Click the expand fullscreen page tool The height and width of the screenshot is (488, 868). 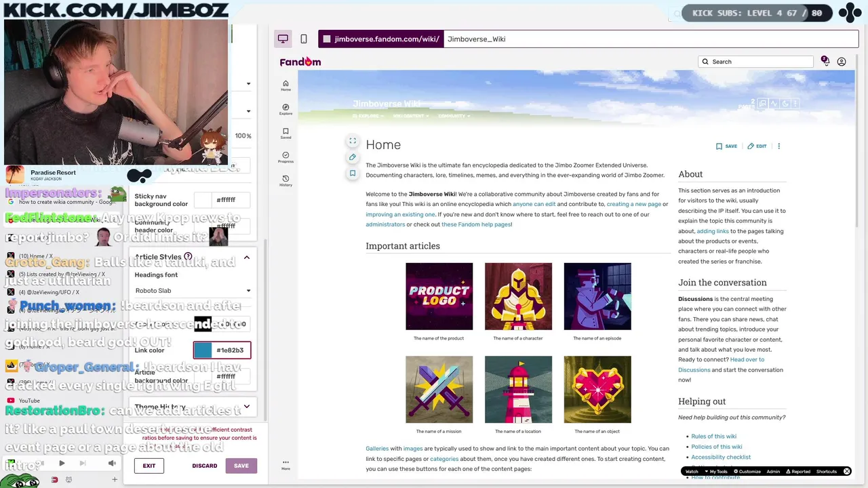coord(353,141)
